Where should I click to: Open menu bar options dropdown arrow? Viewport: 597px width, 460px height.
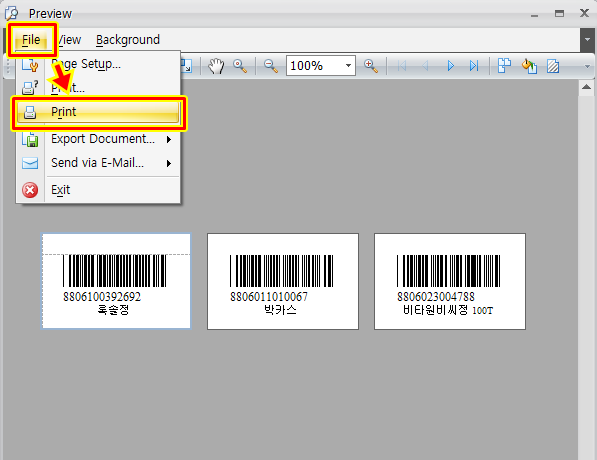(x=587, y=40)
